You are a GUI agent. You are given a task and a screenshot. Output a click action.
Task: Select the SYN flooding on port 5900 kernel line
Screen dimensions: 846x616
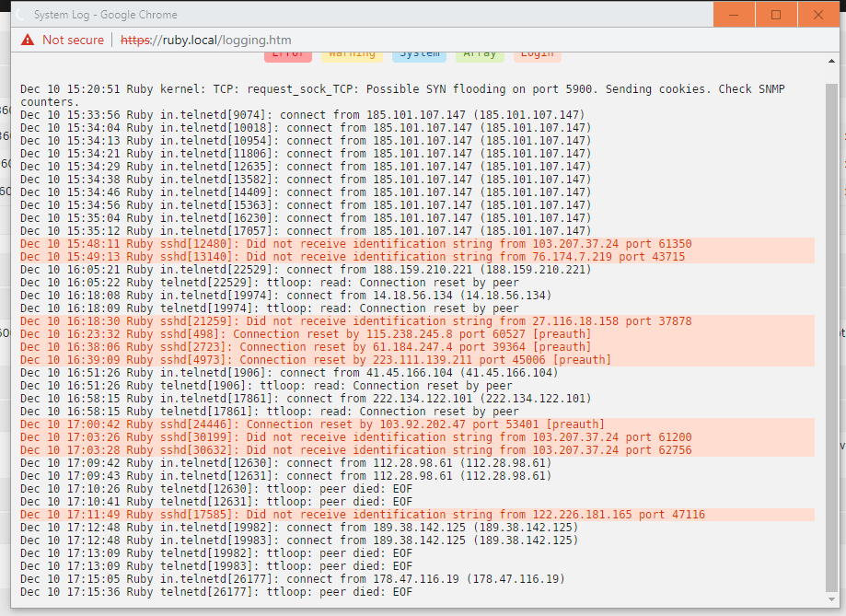click(x=402, y=96)
